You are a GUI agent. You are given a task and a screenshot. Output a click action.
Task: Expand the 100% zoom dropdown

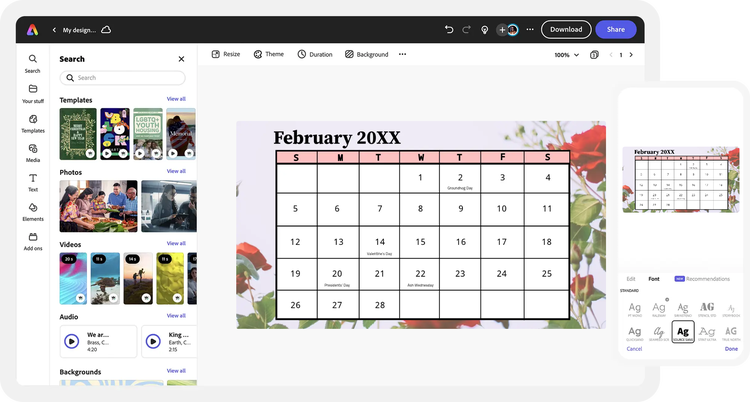coord(566,55)
